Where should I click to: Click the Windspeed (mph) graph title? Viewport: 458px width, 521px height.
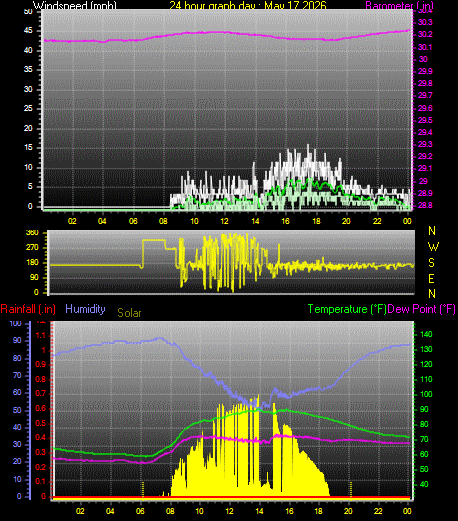coord(75,6)
